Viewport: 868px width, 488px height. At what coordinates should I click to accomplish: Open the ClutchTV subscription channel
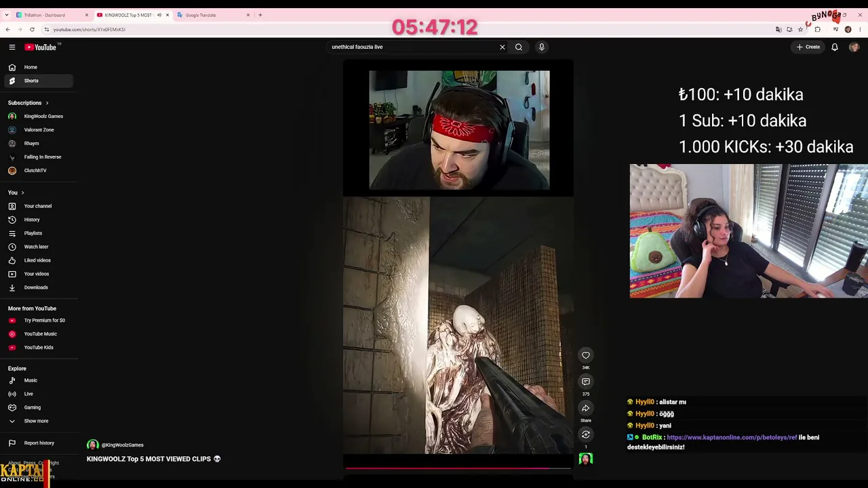click(x=38, y=171)
